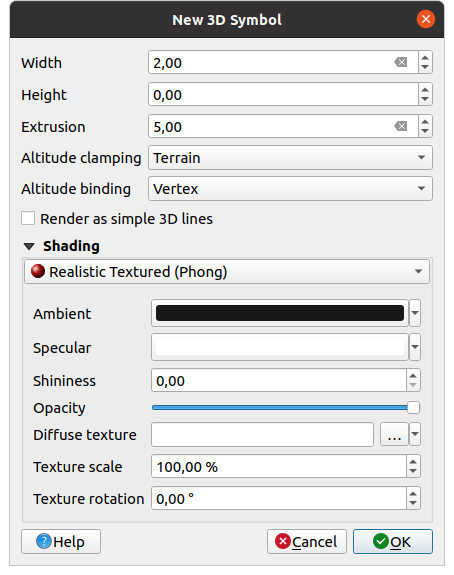Open the Specular color menu arrow

(415, 347)
